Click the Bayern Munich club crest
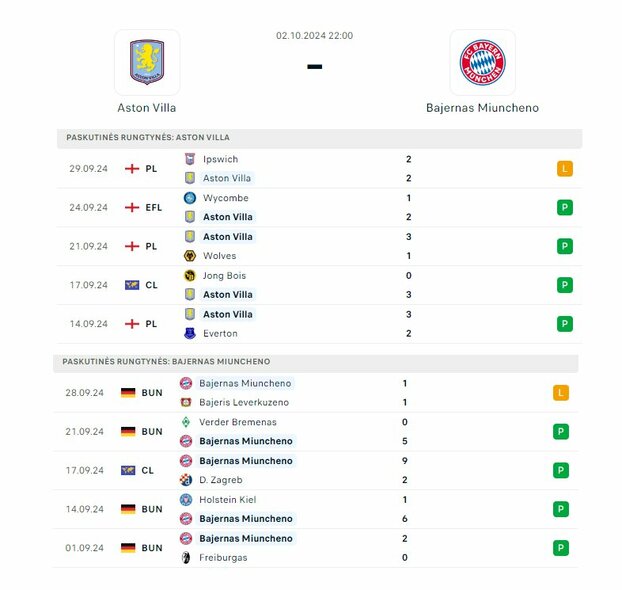622x590 pixels. [x=482, y=62]
